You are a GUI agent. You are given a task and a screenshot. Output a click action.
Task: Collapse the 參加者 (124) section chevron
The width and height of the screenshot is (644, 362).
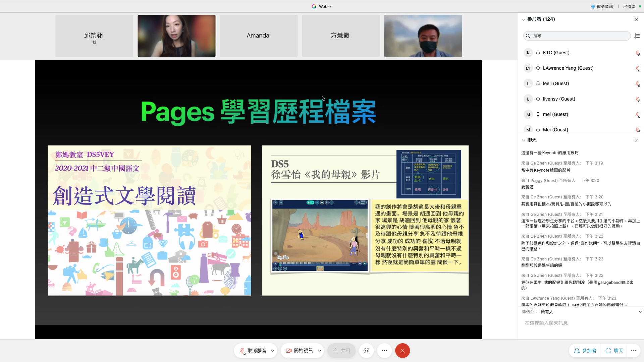click(x=523, y=19)
